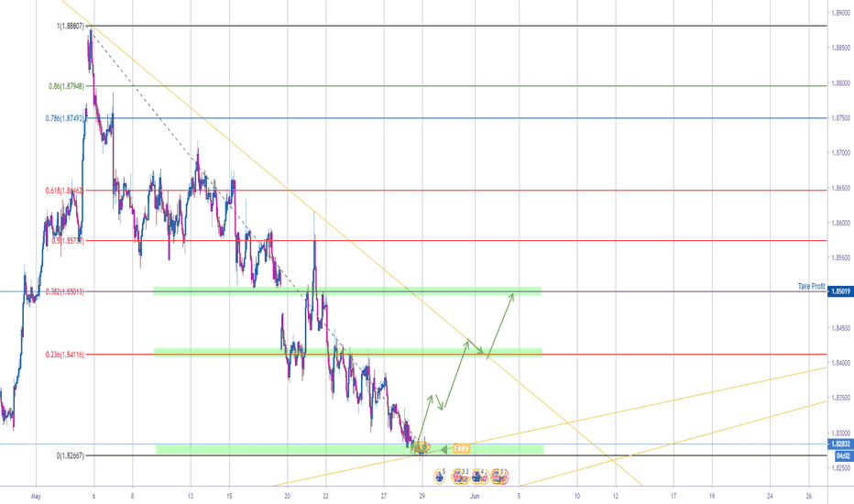
Task: Click date 12 on the time axis
Action: pos(616,497)
